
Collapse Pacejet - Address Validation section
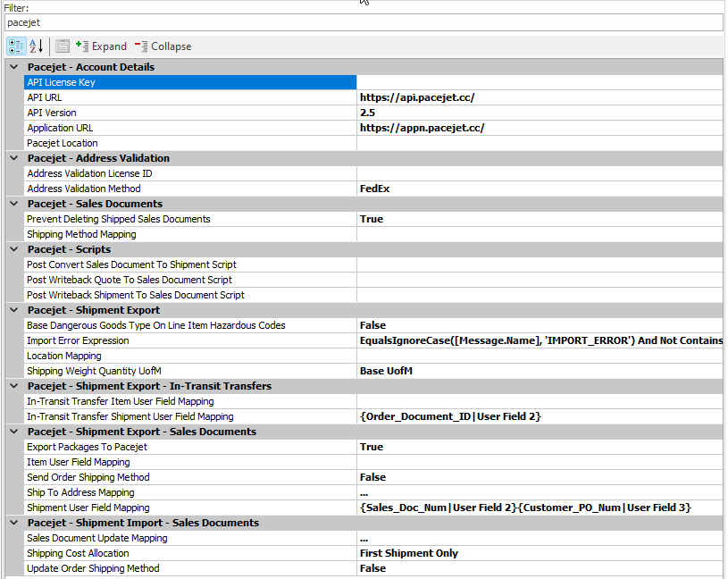(x=13, y=158)
